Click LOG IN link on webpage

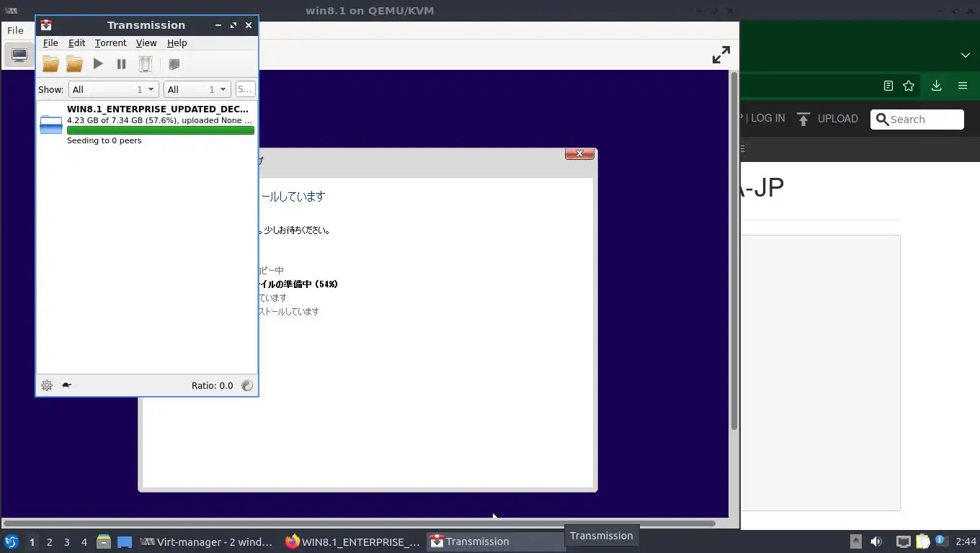click(767, 118)
